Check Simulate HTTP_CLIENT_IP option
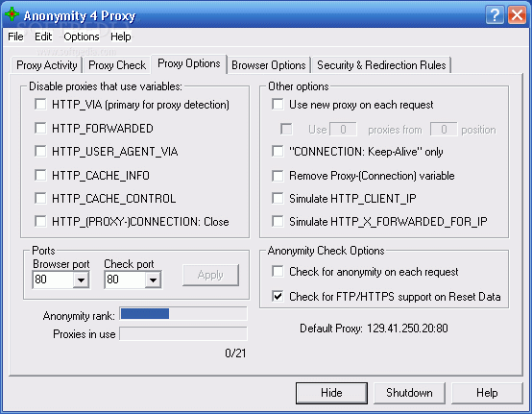This screenshot has width=532, height=414. coord(278,198)
